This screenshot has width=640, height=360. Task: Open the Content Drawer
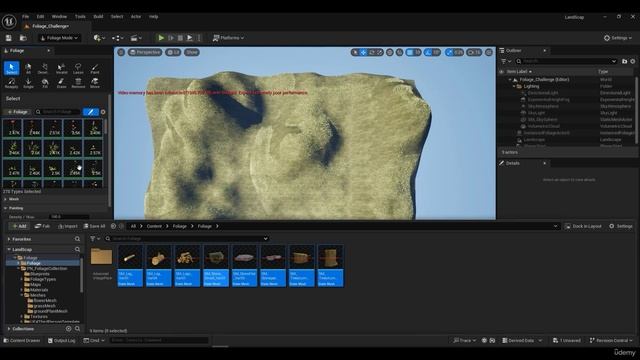22,340
